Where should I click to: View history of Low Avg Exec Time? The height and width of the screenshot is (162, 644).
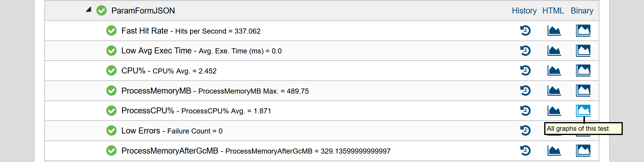pos(525,50)
